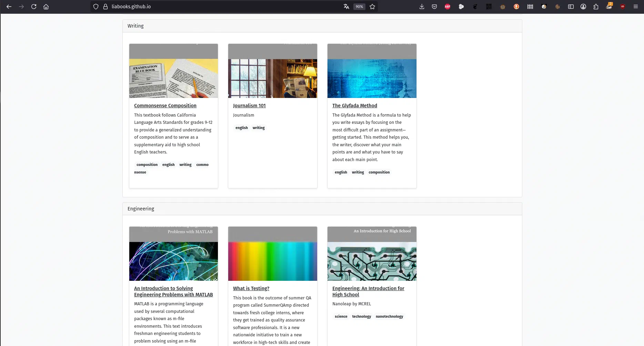The height and width of the screenshot is (346, 644).
Task: Open the Journalism 101 book link
Action: coord(249,106)
